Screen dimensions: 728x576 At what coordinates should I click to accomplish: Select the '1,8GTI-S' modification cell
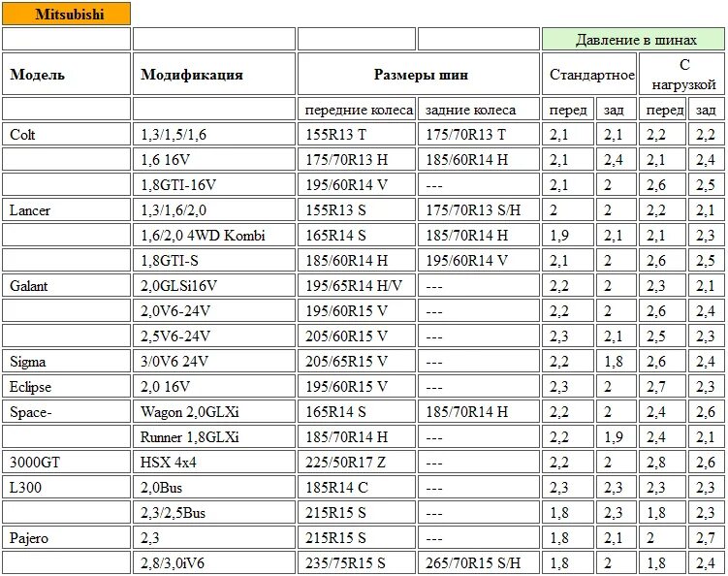tap(214, 260)
